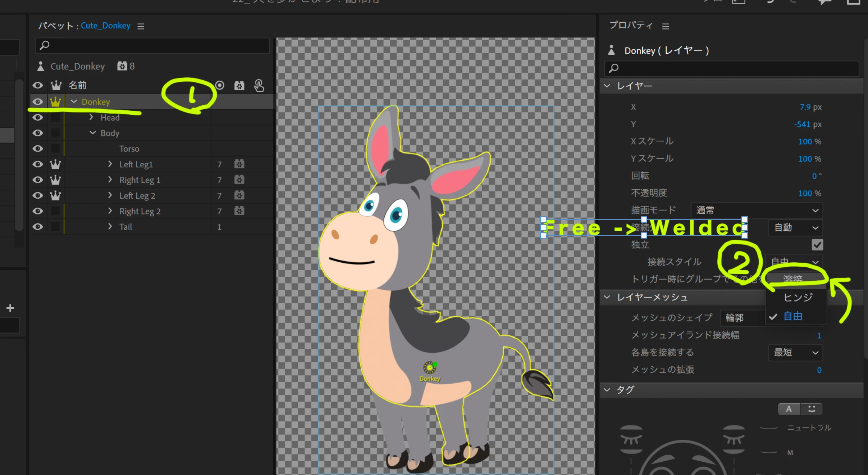Expand the Head layer group
The height and width of the screenshot is (475, 868).
91,117
